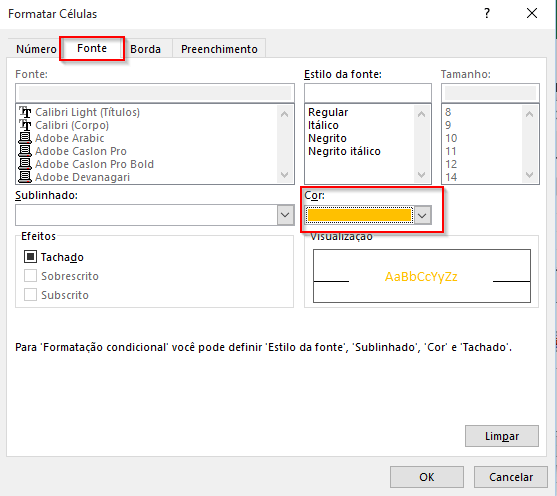Toggle the Subscrito checkbox
This screenshot has height=496, width=557.
(30, 295)
